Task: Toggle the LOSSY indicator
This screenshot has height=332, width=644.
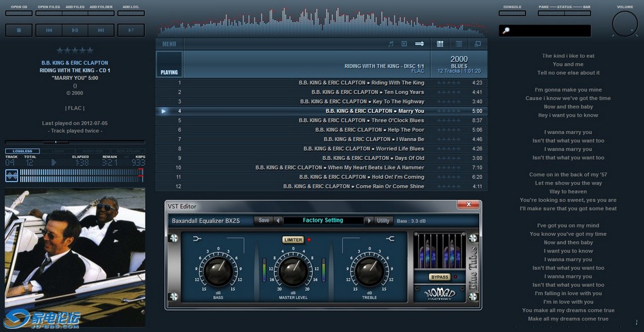Action: 58,151
